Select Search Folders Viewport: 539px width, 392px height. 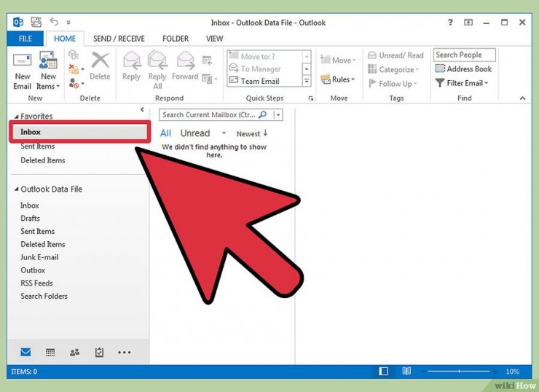coord(44,296)
